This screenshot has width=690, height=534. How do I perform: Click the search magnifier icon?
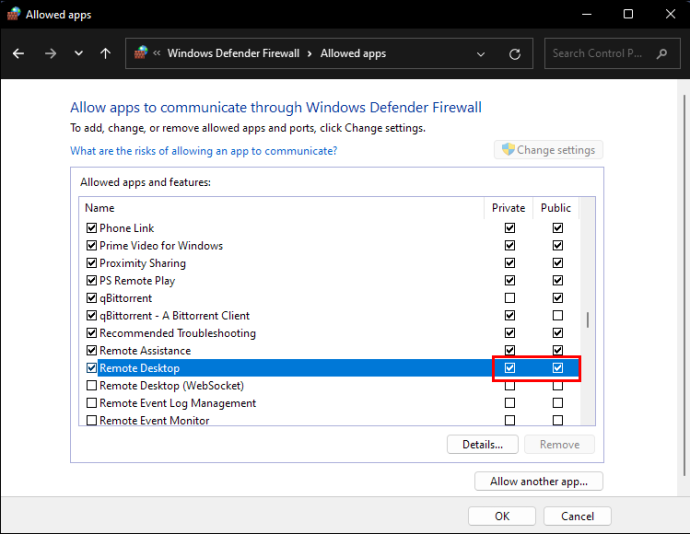[661, 54]
